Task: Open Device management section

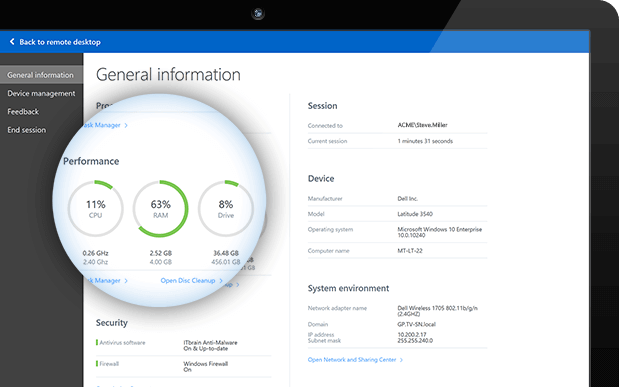Action: (41, 93)
